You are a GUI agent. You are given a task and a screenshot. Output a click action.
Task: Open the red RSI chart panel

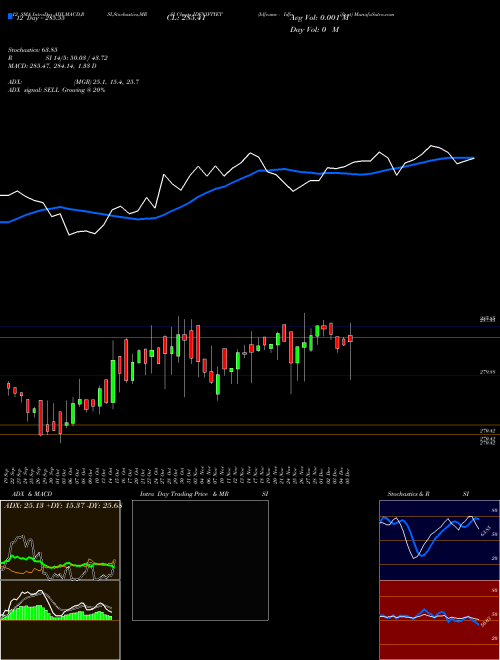[439, 620]
